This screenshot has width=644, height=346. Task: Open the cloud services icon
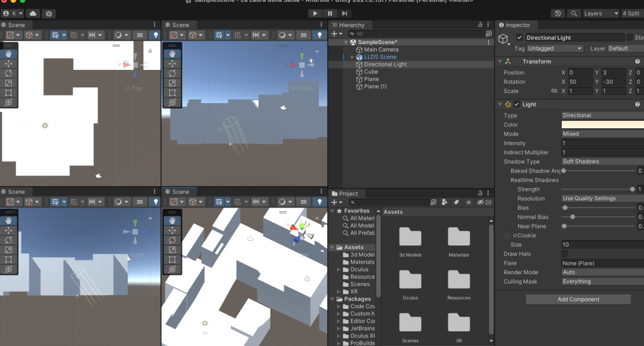[x=33, y=13]
